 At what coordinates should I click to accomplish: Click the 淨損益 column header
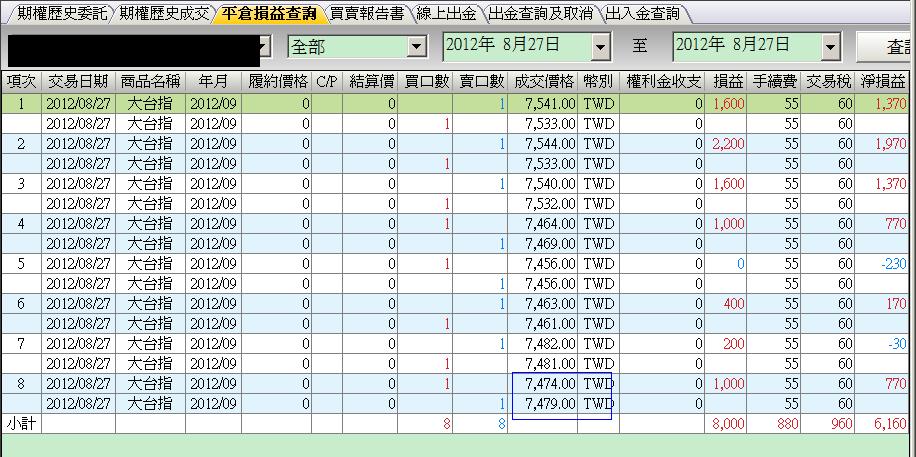883,82
